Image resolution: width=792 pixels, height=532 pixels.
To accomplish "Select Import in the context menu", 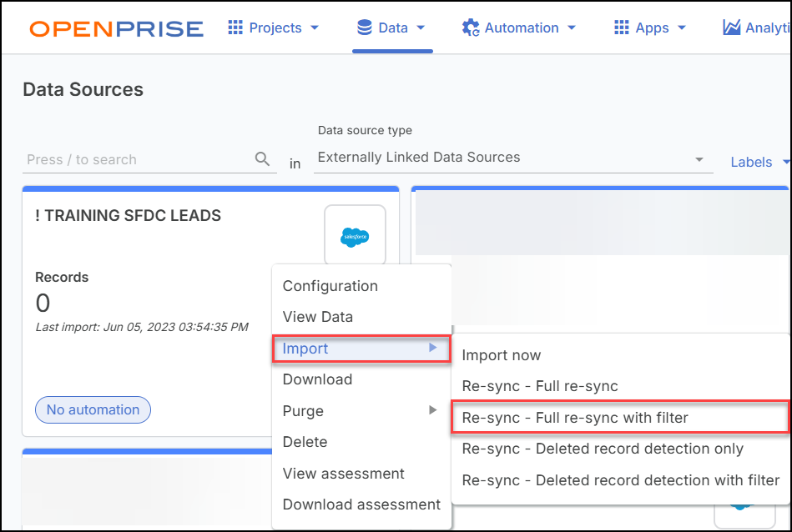I will coord(361,349).
